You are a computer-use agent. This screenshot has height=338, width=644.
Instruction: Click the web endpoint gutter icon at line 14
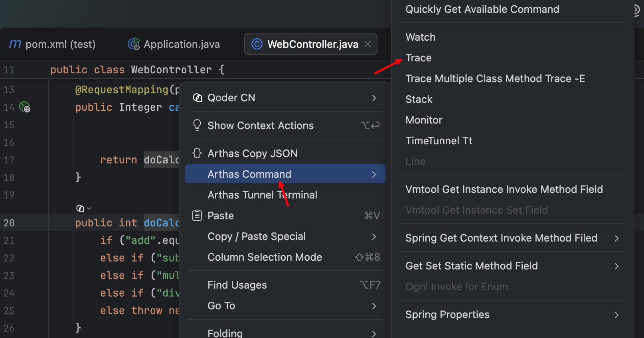[25, 107]
